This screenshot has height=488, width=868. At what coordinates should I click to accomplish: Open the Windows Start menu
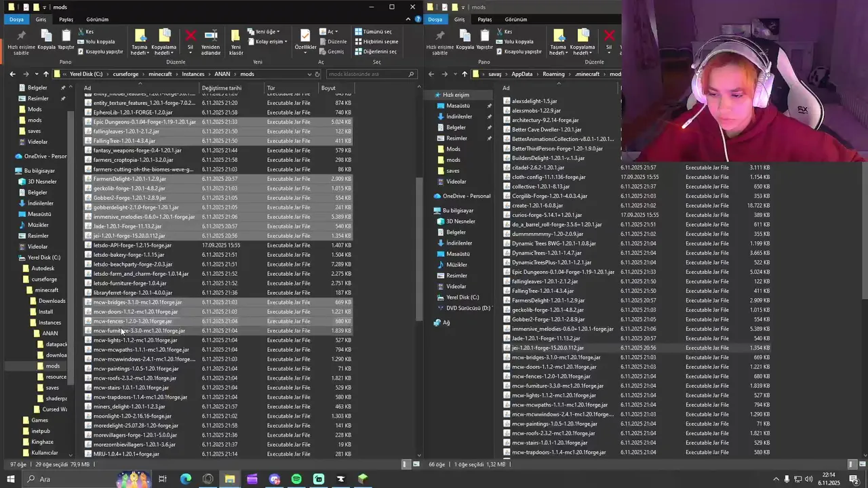point(10,479)
